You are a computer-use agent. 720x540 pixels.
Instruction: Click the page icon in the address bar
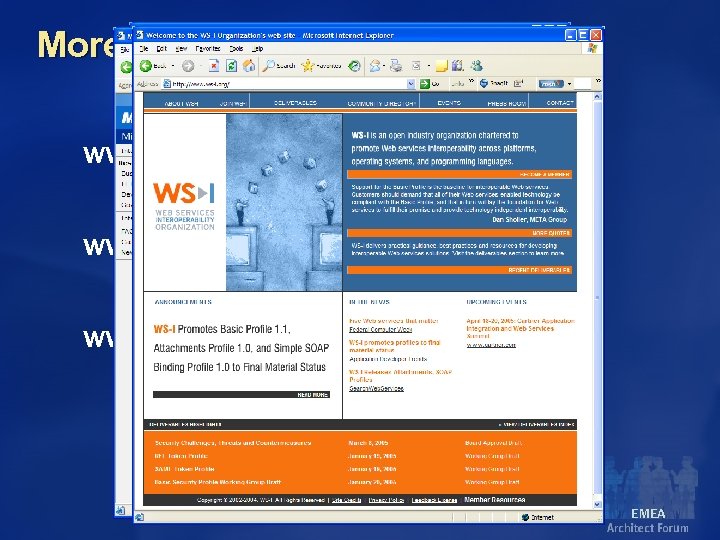[167, 84]
